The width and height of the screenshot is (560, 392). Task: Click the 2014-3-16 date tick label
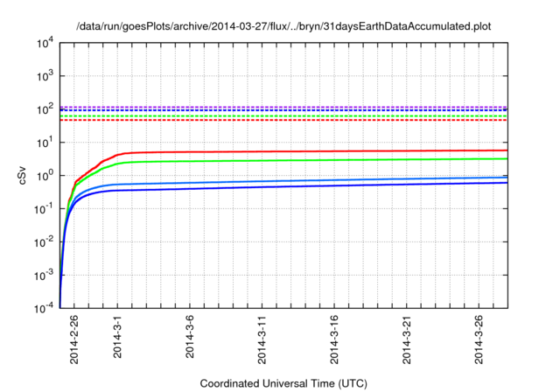[334, 339]
